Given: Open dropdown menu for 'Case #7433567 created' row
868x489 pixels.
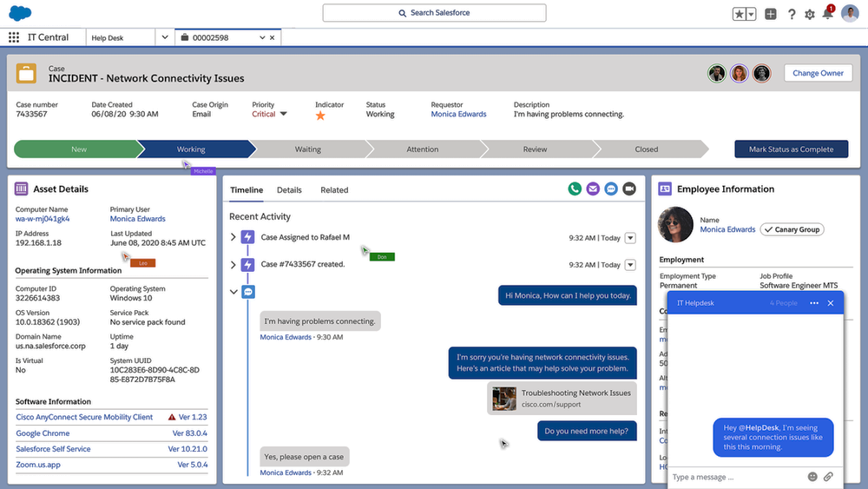Looking at the screenshot, I should pyautogui.click(x=630, y=264).
